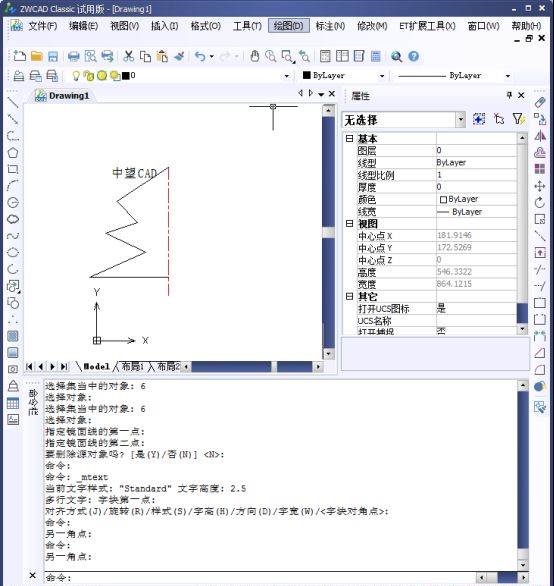Pin the properties panel with the pushpin
The height and width of the screenshot is (586, 554).
point(509,95)
